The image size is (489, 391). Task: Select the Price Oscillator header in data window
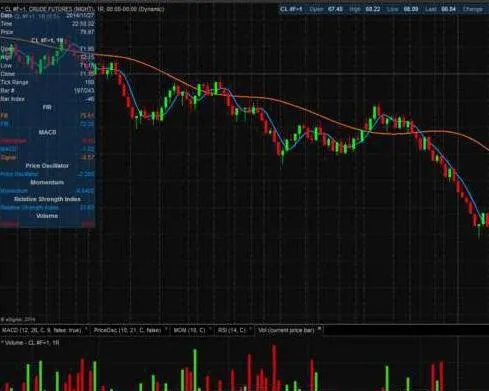47,166
